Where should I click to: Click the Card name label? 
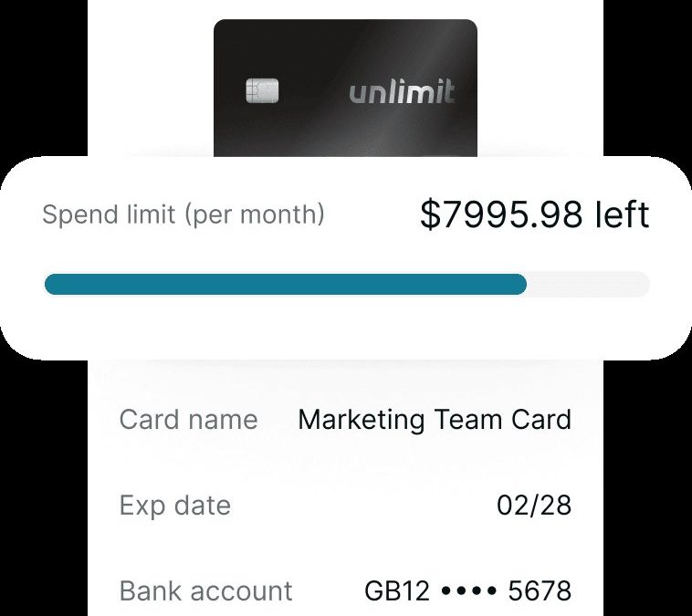point(188,419)
